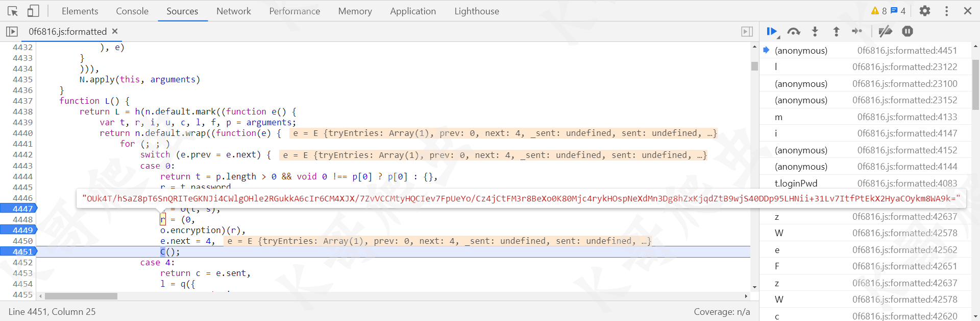
Task: Open the warnings count indicator showing 8
Action: [879, 11]
